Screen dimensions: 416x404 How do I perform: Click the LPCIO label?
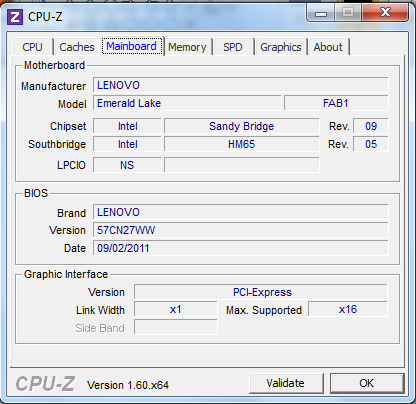pyautogui.click(x=71, y=165)
